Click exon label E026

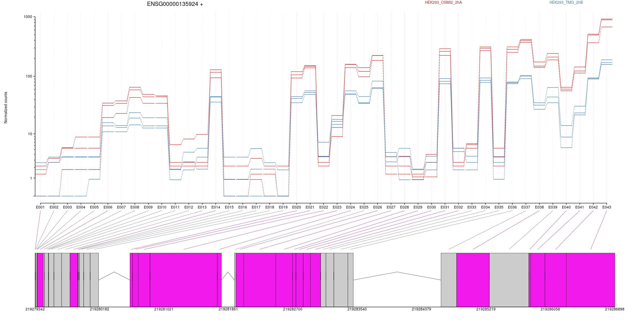(x=378, y=207)
